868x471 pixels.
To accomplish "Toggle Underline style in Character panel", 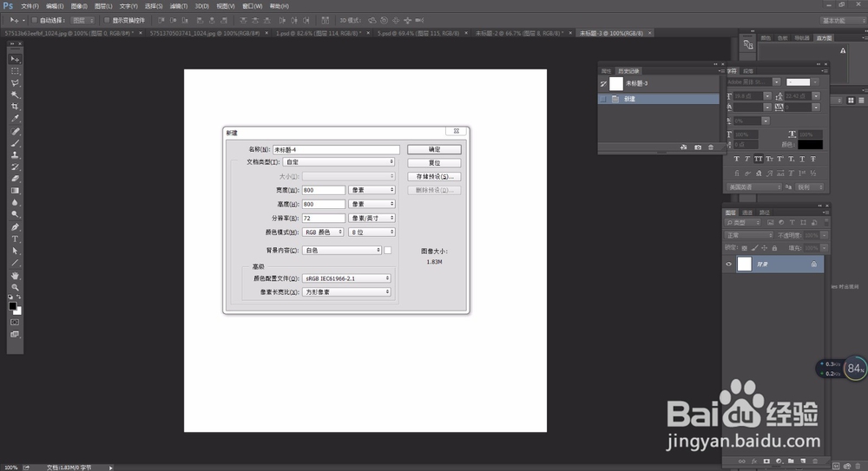I will 802,159.
